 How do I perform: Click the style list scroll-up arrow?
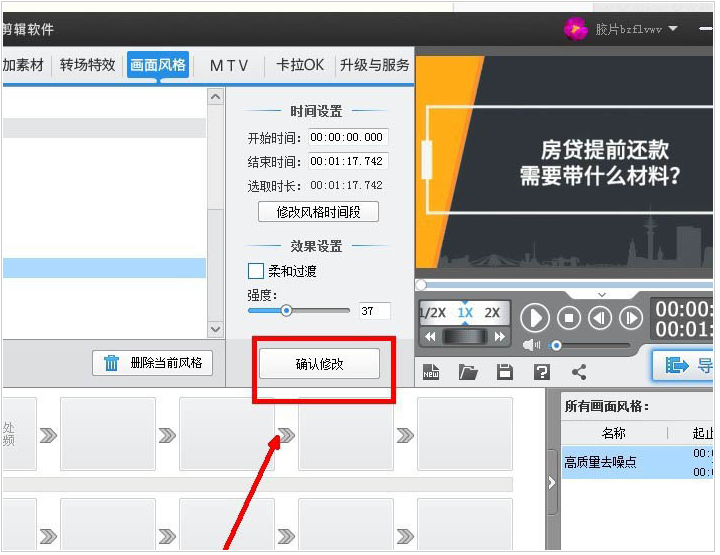point(215,97)
